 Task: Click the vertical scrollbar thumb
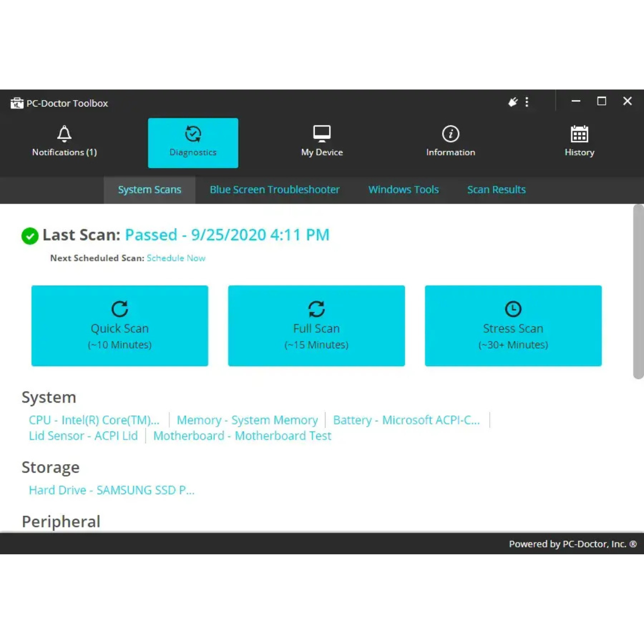(x=638, y=292)
